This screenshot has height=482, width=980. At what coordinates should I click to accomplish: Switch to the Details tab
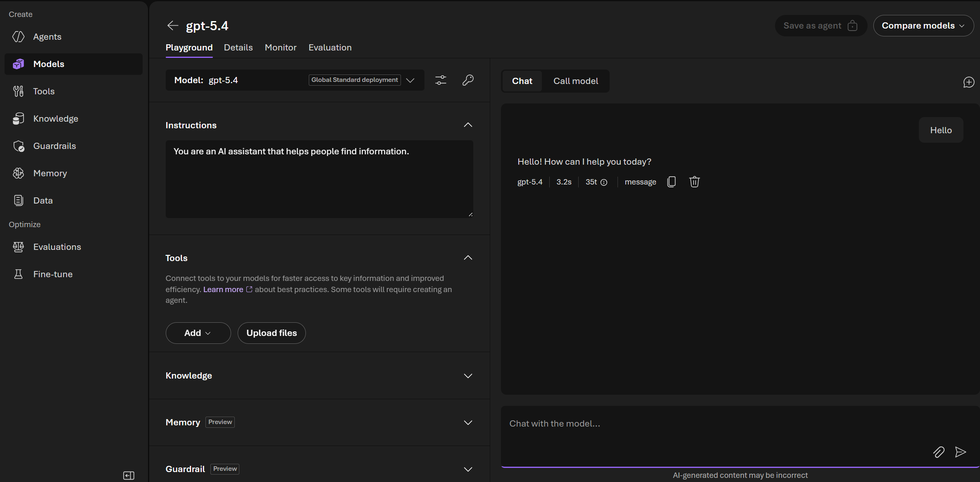tap(238, 48)
